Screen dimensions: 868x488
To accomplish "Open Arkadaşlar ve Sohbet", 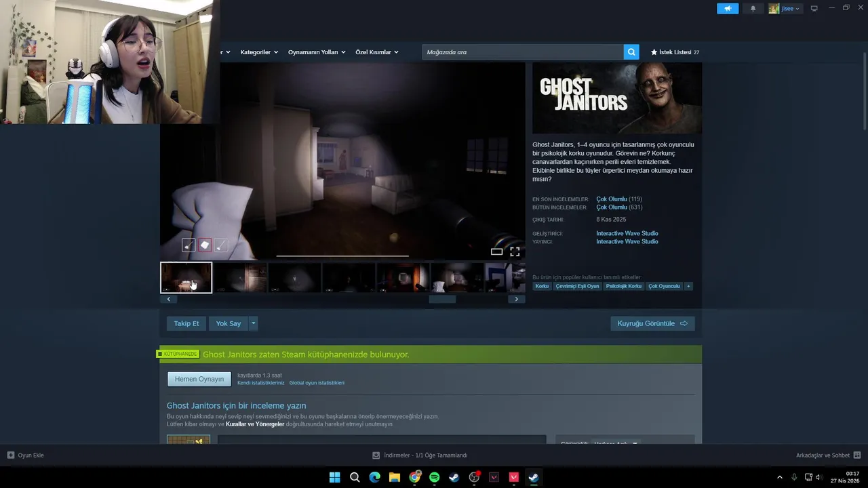I will pyautogui.click(x=828, y=455).
